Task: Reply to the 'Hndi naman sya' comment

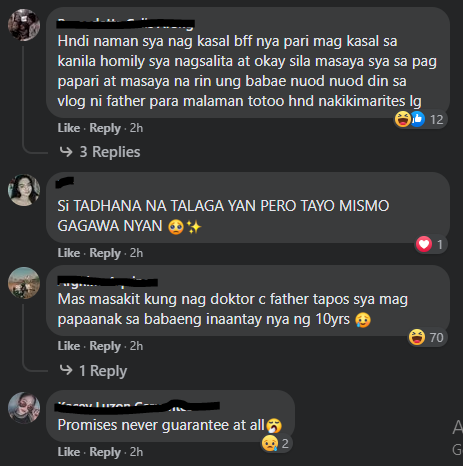Action: 105,128
